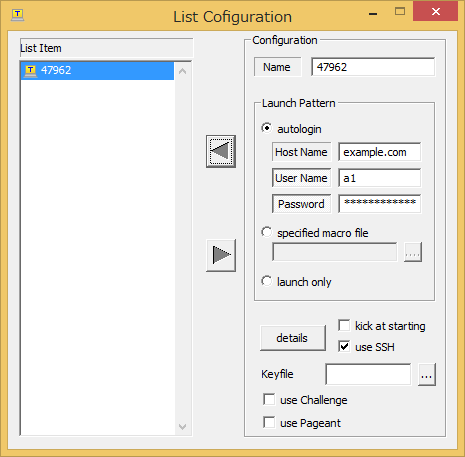Select the 47962 list entry
Viewport: 465px width, 457px height.
point(97,70)
